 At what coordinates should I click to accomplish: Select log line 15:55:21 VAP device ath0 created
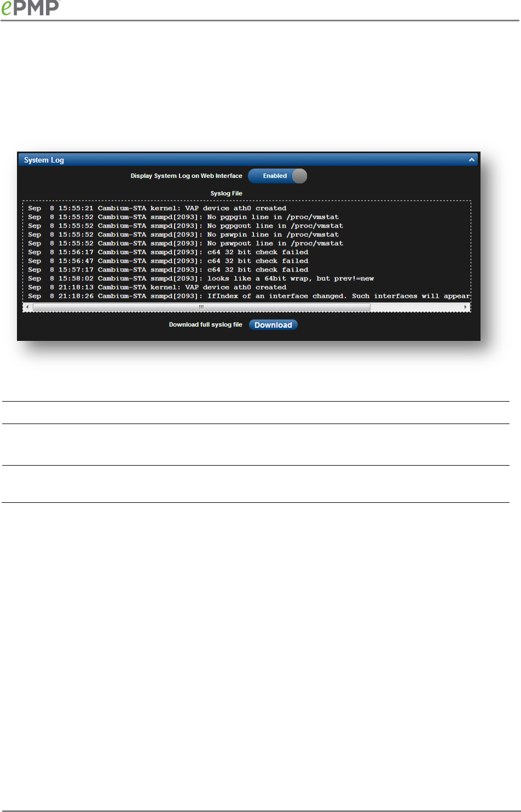pos(157,208)
